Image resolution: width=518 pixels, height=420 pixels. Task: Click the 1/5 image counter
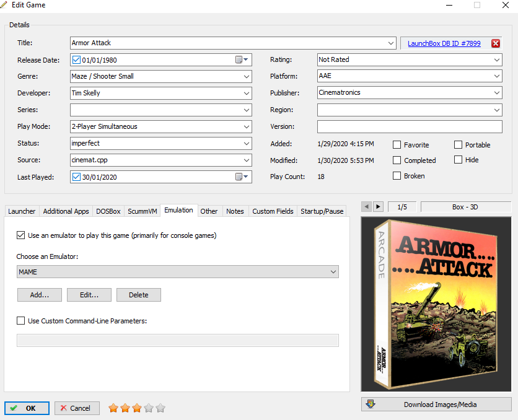[402, 207]
